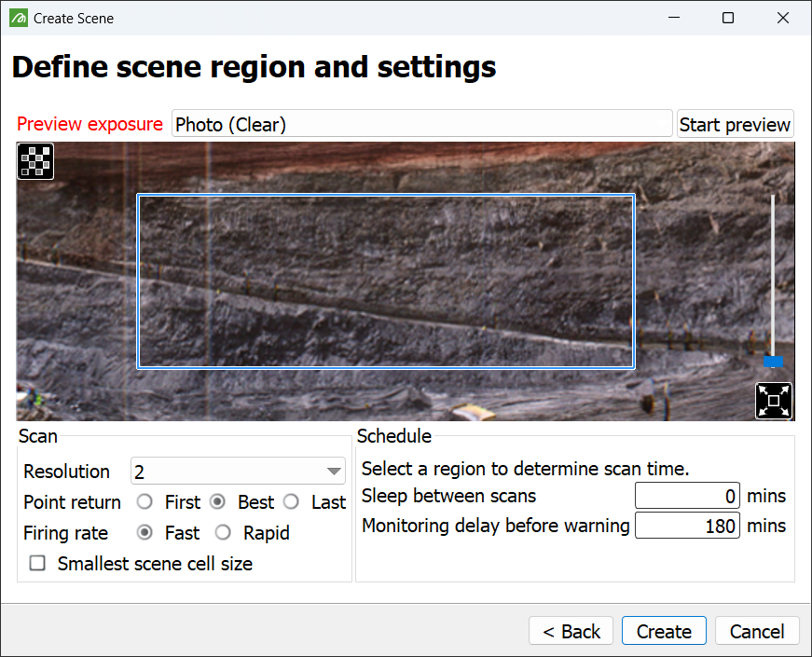The height and width of the screenshot is (657, 812).
Task: Click the Start preview button
Action: tap(735, 124)
